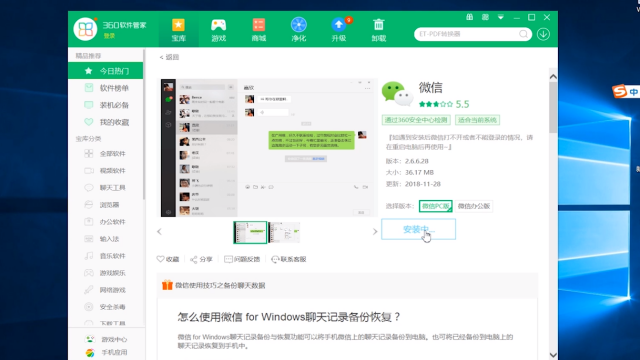Click the update date 2018-11-28
Viewport: 640px width, 360px height.
point(423,184)
